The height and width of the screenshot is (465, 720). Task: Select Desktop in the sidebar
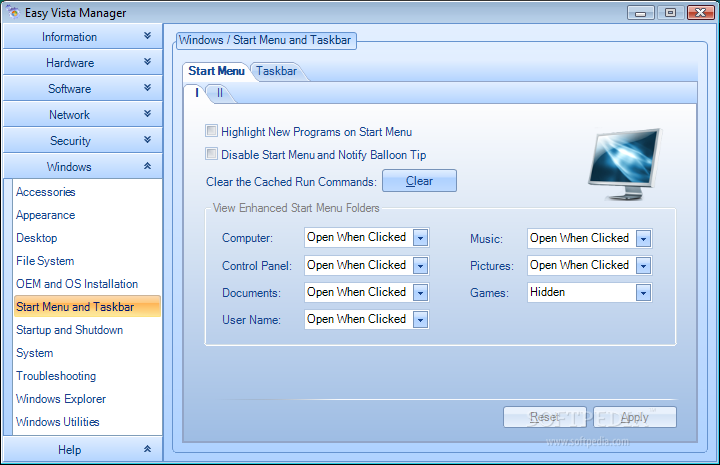(x=37, y=238)
